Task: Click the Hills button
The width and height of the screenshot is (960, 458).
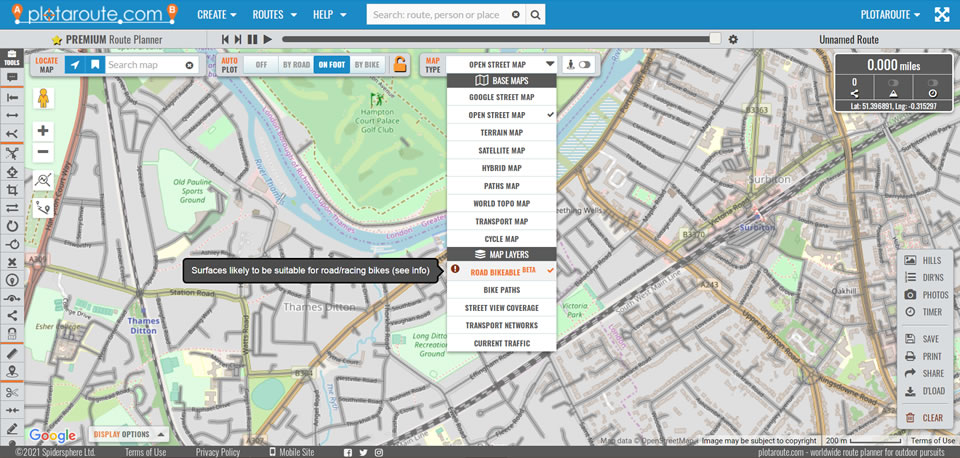Action: (x=924, y=260)
